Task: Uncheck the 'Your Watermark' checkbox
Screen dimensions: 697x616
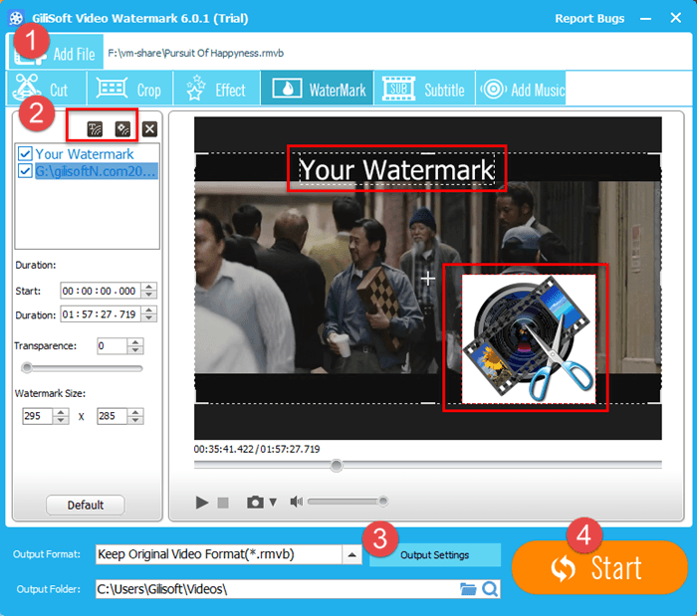Action: tap(25, 154)
